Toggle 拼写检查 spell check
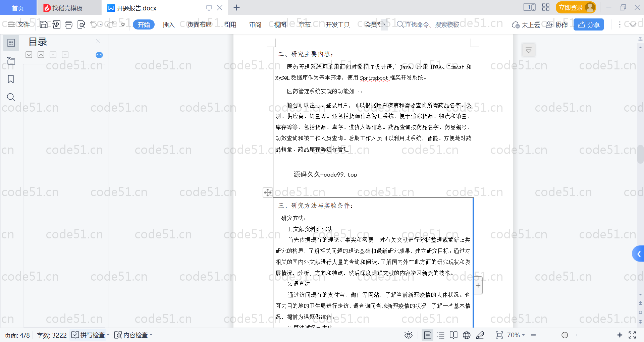644x342 pixels. (x=88, y=335)
